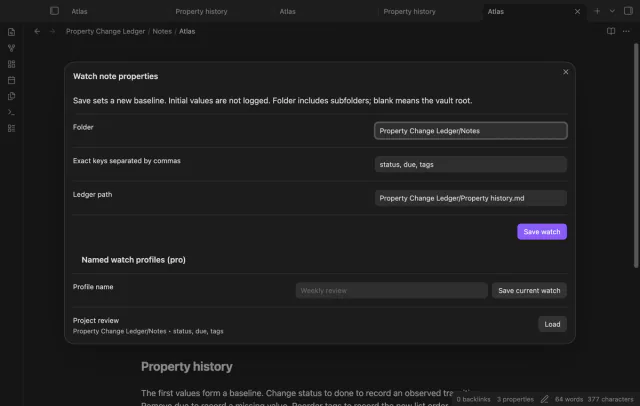The image size is (640, 406).
Task: Navigate back with the left arrow
Action: pyautogui.click(x=37, y=31)
